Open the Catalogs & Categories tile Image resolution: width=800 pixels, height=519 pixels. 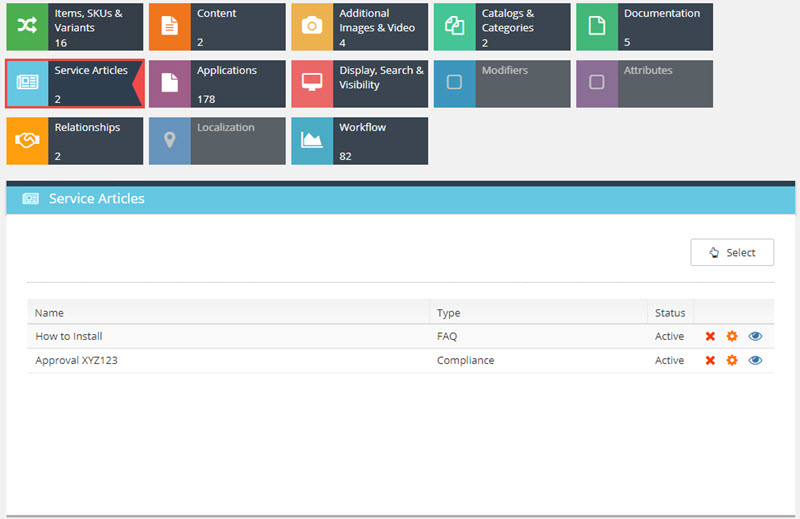pyautogui.click(x=502, y=27)
